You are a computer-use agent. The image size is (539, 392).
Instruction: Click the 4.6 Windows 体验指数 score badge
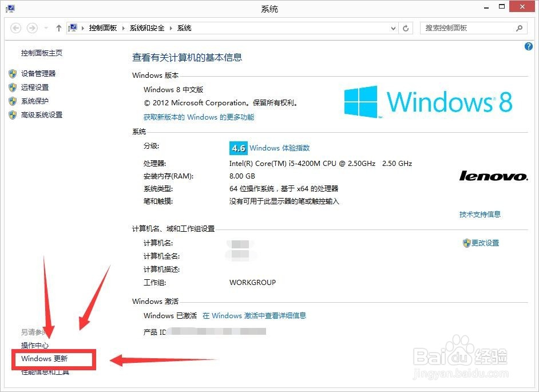point(238,148)
